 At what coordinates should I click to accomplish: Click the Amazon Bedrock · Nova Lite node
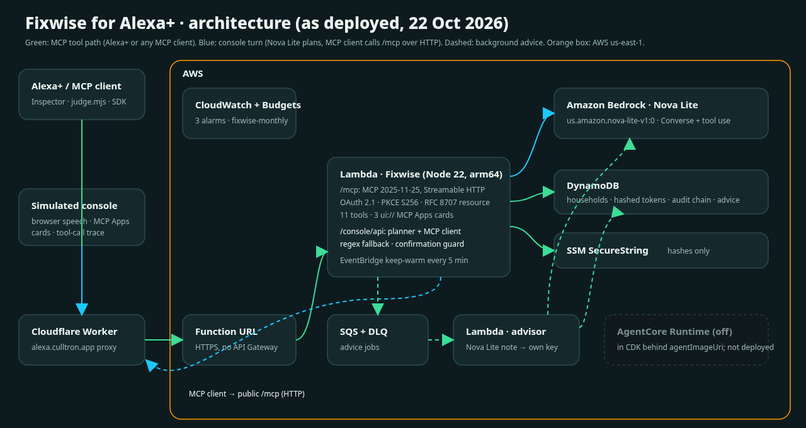(x=661, y=113)
